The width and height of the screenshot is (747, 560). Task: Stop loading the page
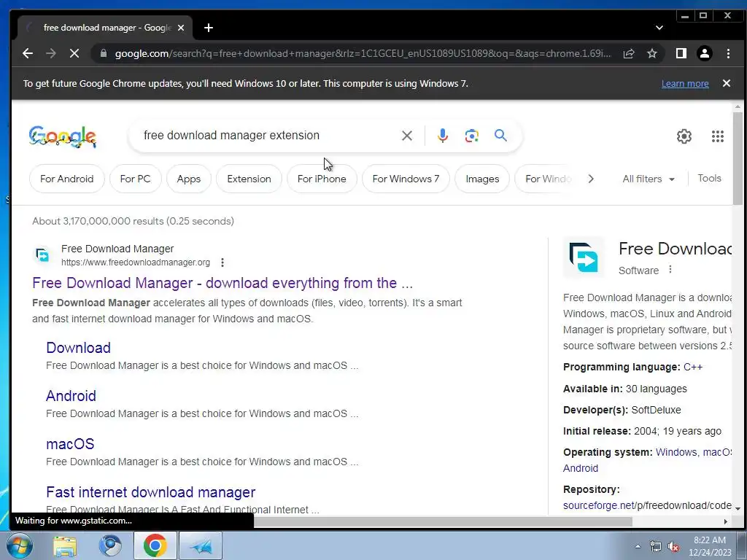[x=74, y=53]
